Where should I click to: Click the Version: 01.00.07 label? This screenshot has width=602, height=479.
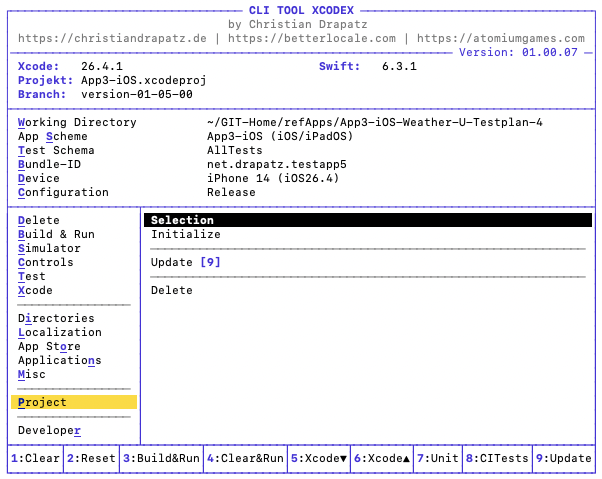[x=518, y=52]
